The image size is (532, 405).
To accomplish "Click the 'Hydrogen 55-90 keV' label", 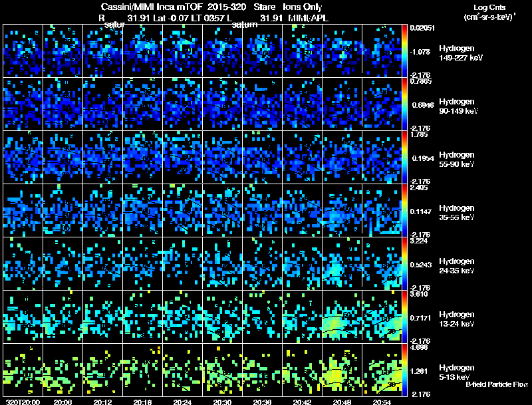I will [456, 160].
